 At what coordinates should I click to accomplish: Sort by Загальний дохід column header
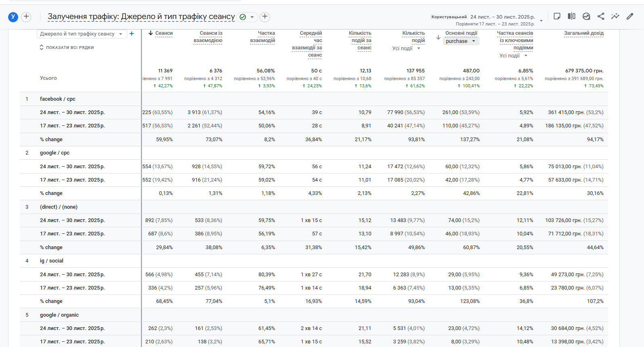tap(584, 33)
